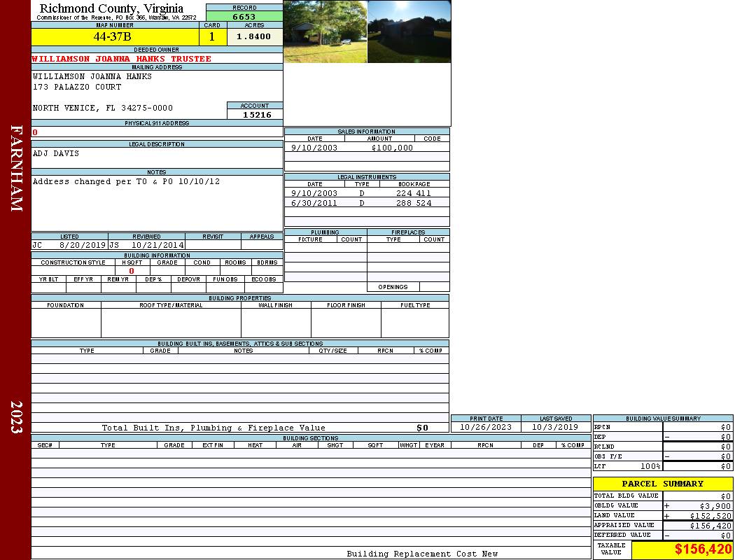
Task: Click the address changed note text
Action: [x=126, y=181]
